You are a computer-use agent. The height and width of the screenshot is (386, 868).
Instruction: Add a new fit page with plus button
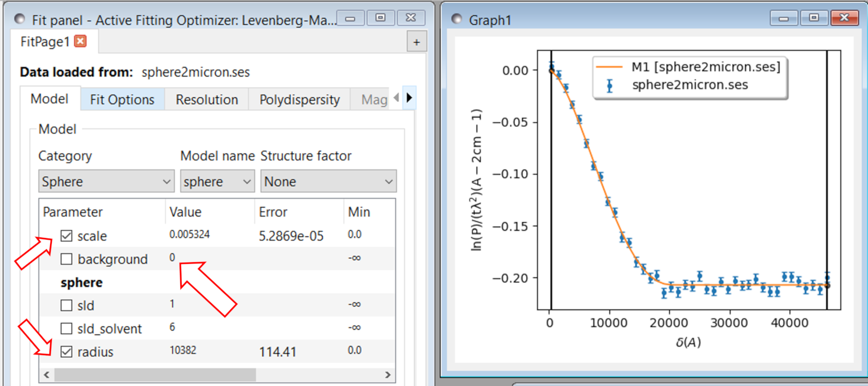(417, 42)
